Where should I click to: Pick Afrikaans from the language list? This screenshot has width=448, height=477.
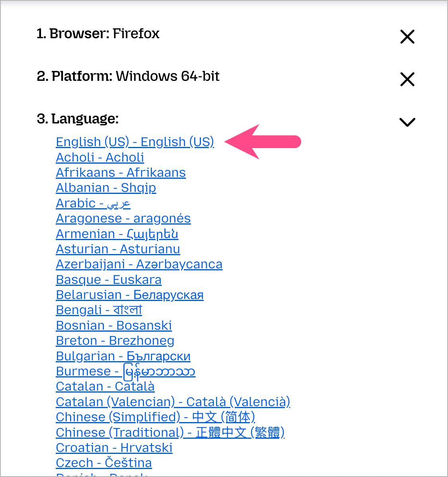pyautogui.click(x=121, y=172)
